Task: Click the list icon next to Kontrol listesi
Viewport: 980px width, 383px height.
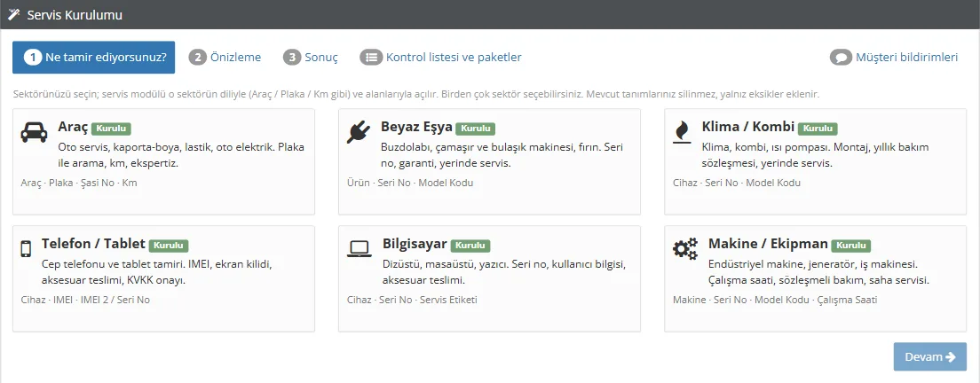Action: click(x=371, y=58)
